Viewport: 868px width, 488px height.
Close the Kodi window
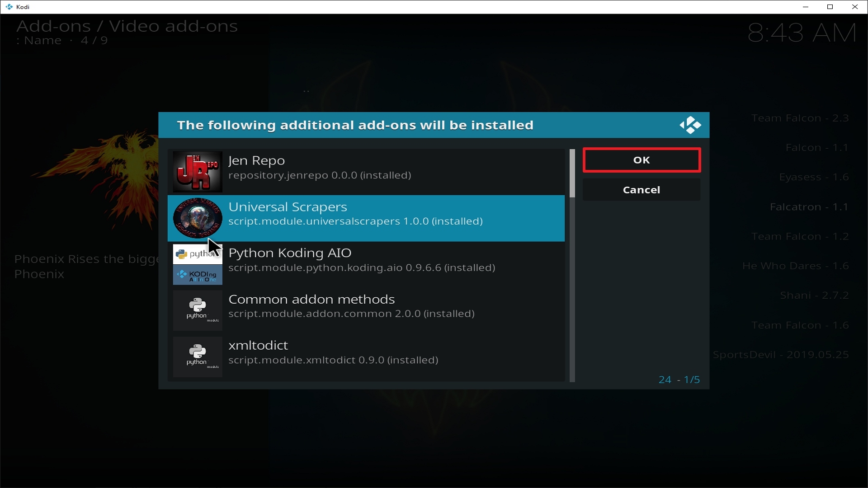tap(855, 7)
